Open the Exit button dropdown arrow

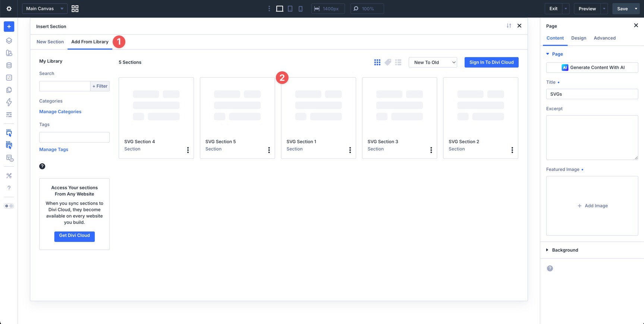click(x=566, y=9)
